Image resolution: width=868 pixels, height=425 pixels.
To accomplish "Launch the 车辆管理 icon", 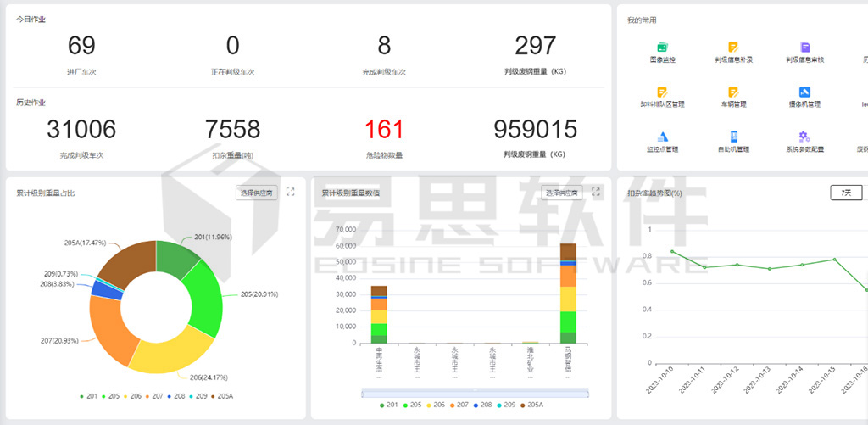I will pyautogui.click(x=733, y=92).
